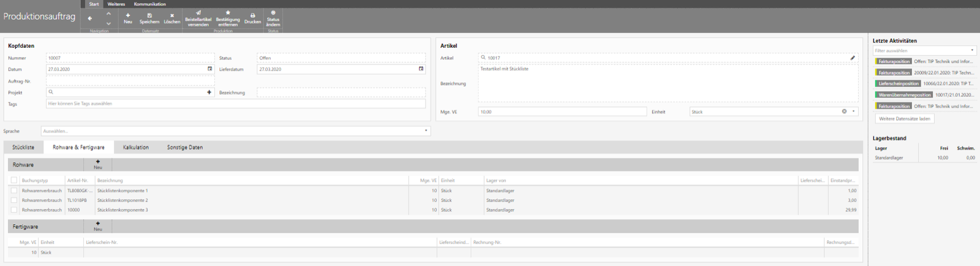Go back with the navigation left arrow

pos(90,18)
